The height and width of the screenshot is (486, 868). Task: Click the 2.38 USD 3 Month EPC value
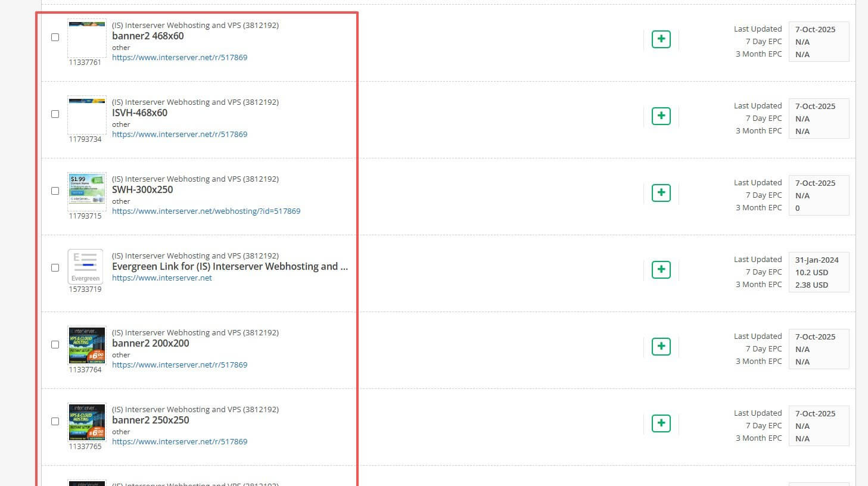pos(811,285)
